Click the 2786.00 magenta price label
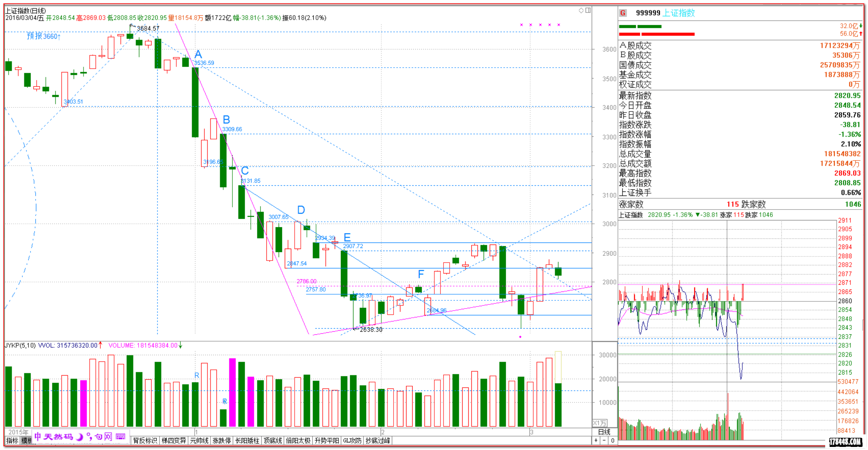Viewport: 868px width, 450px height. click(x=306, y=281)
